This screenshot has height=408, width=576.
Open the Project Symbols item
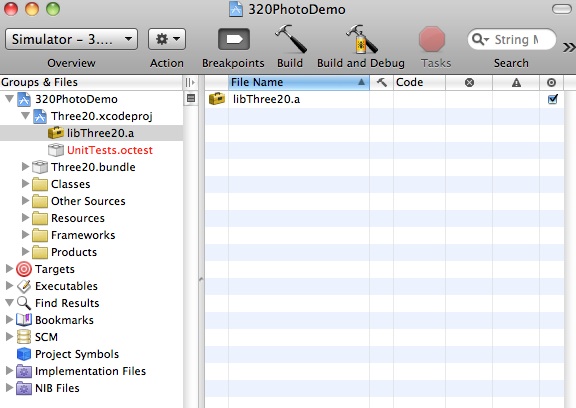(77, 354)
